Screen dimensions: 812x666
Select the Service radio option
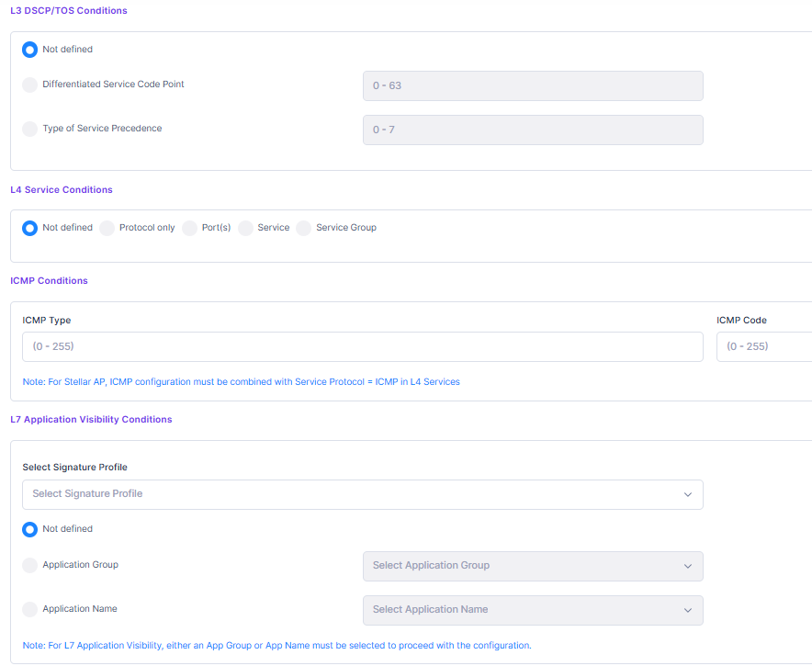click(245, 228)
